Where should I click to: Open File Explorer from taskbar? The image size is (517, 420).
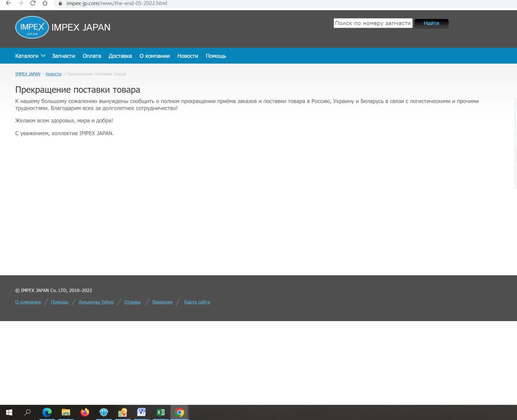(66, 412)
